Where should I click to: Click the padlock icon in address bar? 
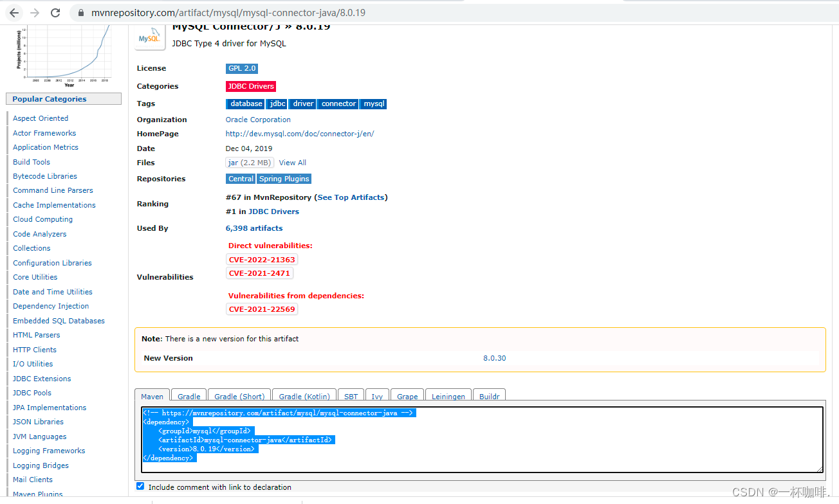pyautogui.click(x=81, y=13)
